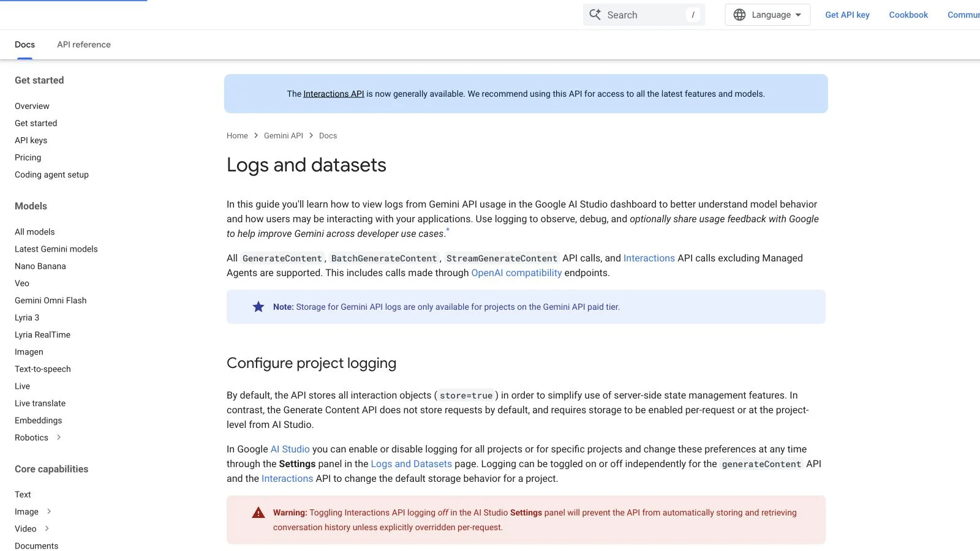The width and height of the screenshot is (980, 551).
Task: Expand the Robotics chevron in sidebar
Action: coord(59,437)
